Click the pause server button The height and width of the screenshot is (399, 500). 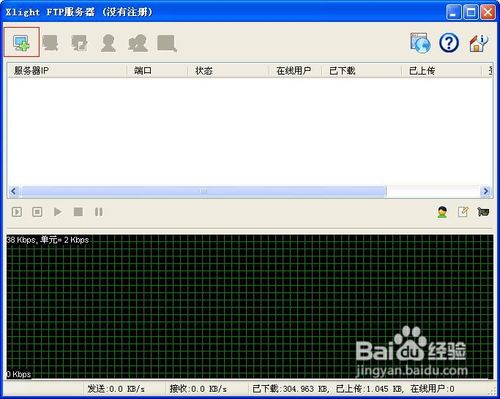(99, 212)
